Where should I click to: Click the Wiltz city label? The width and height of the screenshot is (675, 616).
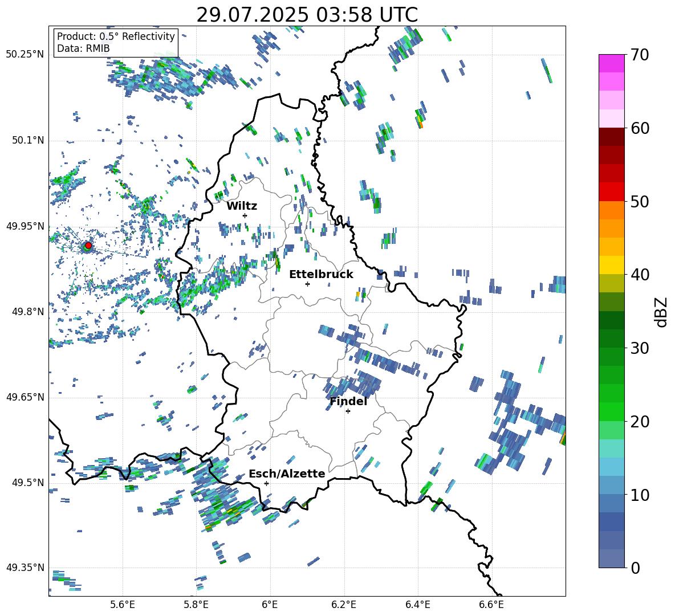point(242,206)
